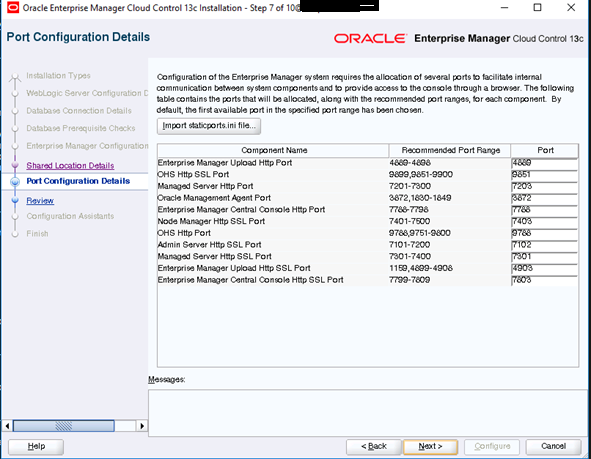Screen dimensions: 591x459
Task: Minimize the installer window
Action: 504,8
